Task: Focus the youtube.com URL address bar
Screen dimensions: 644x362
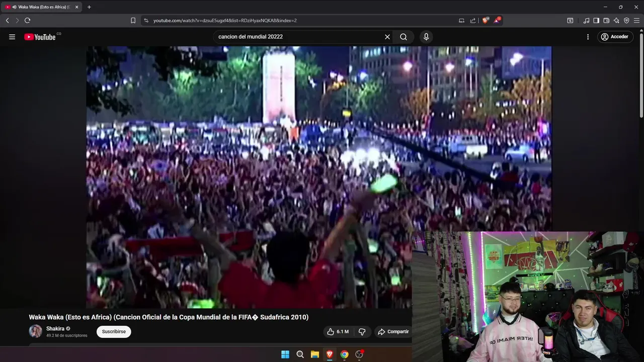Action: pos(302,21)
